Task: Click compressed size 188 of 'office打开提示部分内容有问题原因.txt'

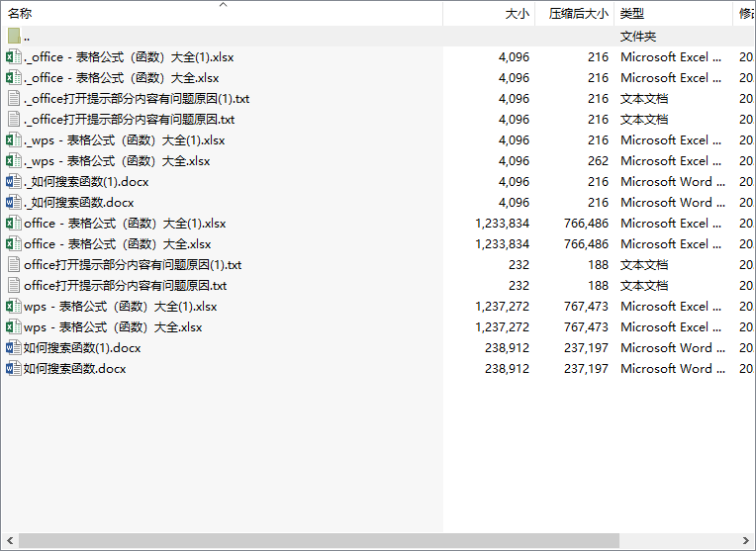Action: tap(598, 285)
